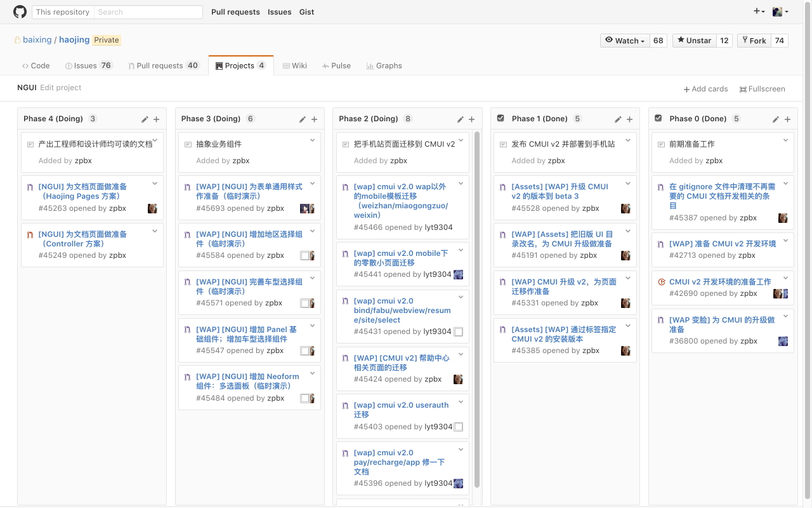The image size is (812, 508).
Task: Open Pull requests in top navigation
Action: pos(235,12)
